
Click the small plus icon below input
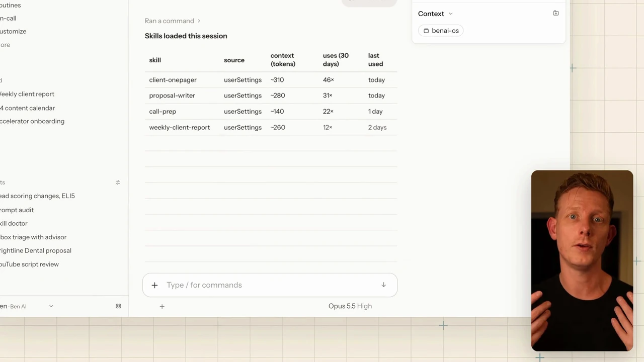point(162,306)
